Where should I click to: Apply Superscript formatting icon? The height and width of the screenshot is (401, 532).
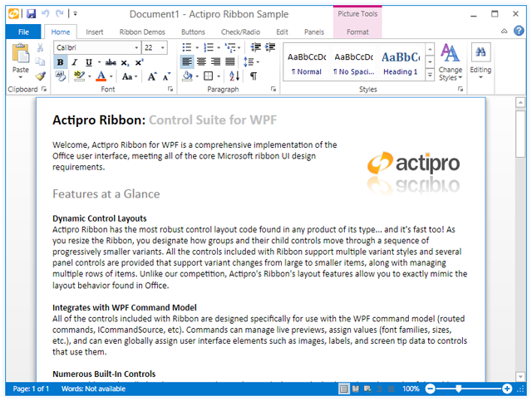(x=139, y=62)
